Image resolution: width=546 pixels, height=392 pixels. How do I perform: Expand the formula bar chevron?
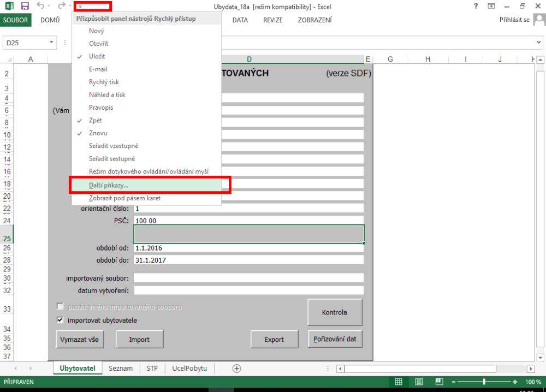pos(539,43)
